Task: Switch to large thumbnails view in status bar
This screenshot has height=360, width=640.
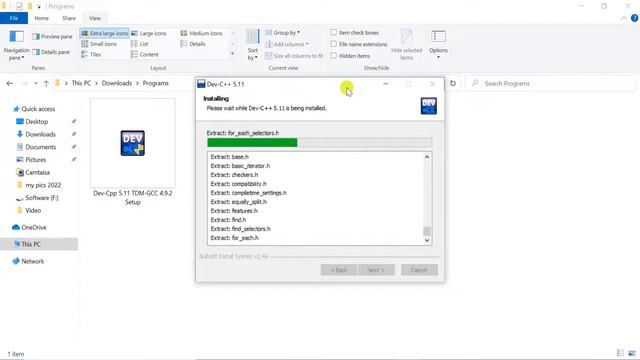Action: pyautogui.click(x=632, y=353)
